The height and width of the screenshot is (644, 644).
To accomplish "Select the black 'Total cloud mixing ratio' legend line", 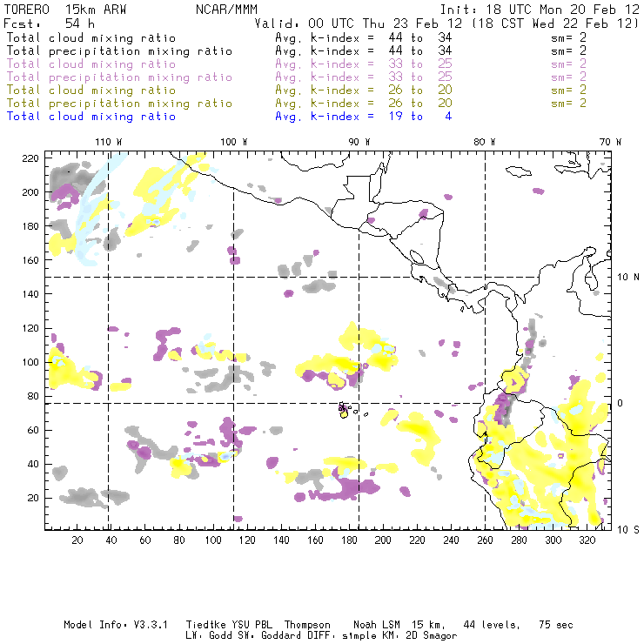I will pos(91,37).
